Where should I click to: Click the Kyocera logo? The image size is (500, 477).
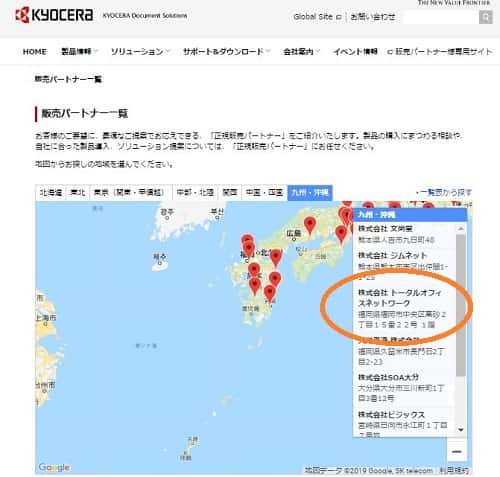(54, 15)
